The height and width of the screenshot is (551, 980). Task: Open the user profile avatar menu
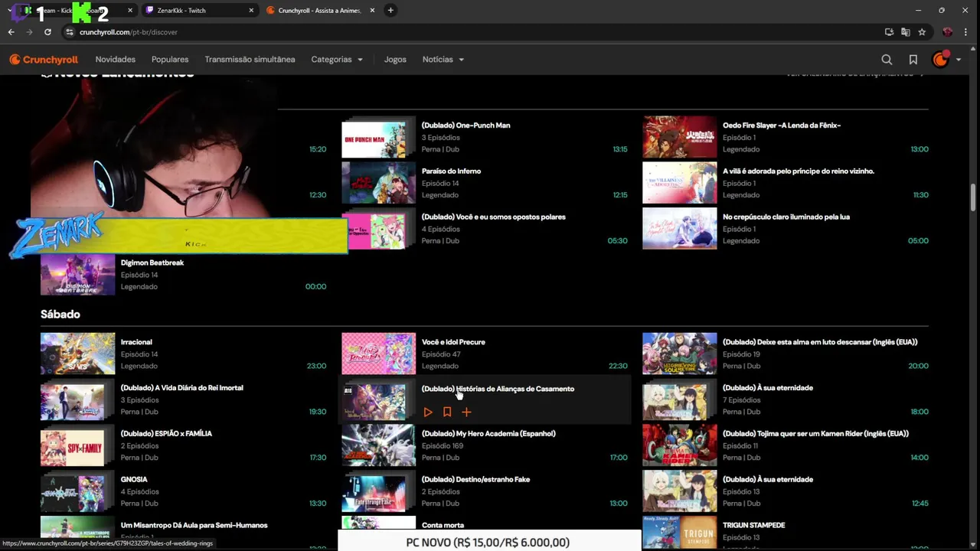pyautogui.click(x=940, y=60)
